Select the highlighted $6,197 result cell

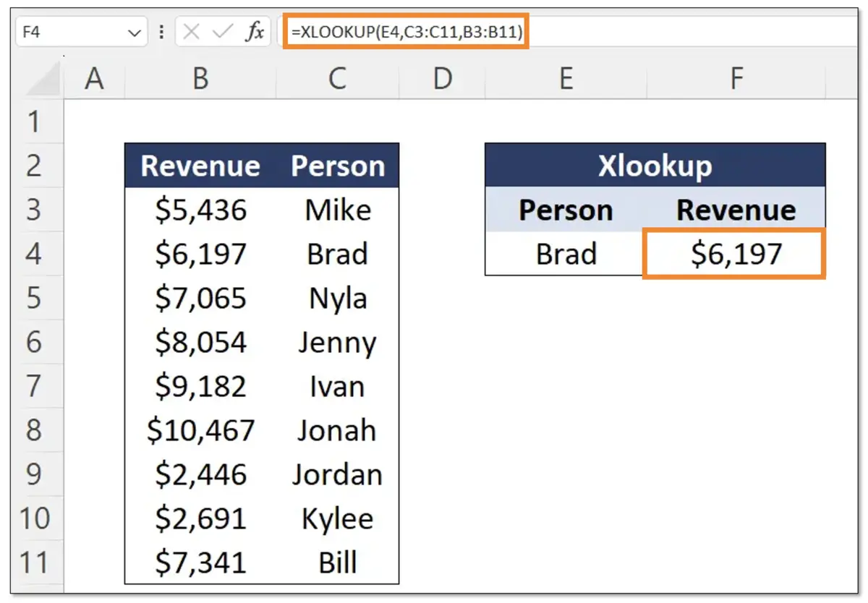735,254
